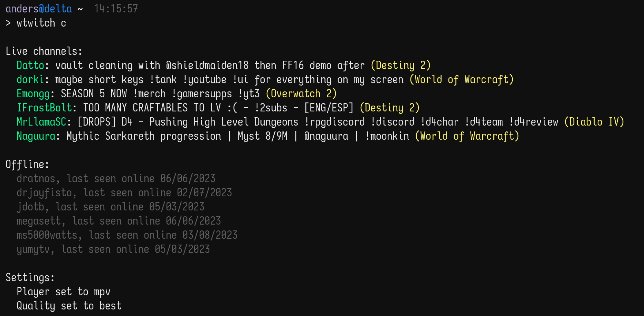The image size is (644, 316).
Task: Select the Naguura channel name
Action: [36, 136]
